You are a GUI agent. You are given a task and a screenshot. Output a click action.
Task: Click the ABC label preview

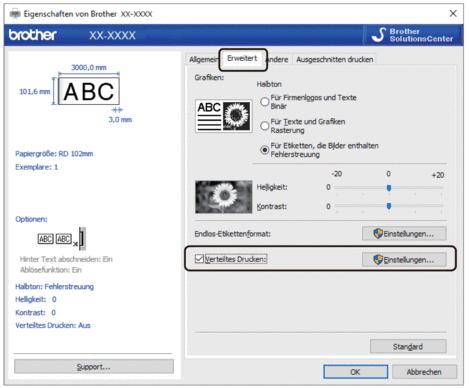point(89,91)
